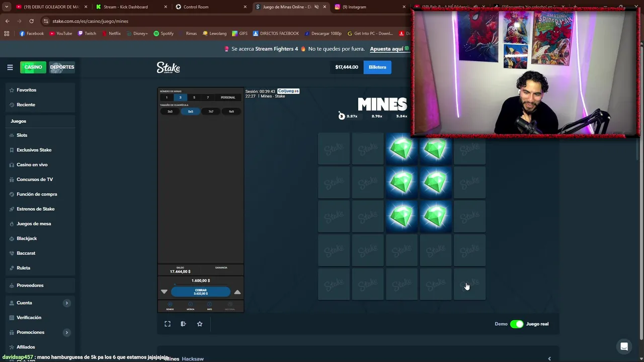Click Apuesta aquí banner link

[386, 49]
